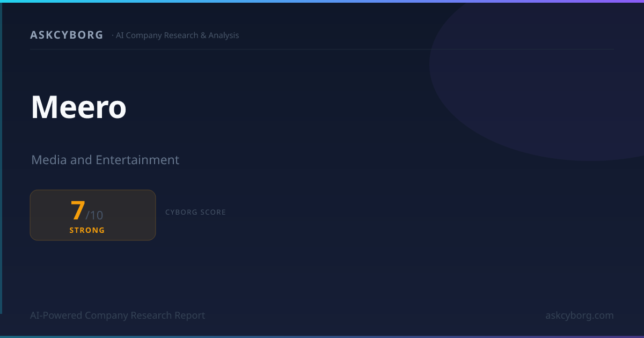Open the askcyborg.com link
This screenshot has width=644, height=338.
[x=580, y=315]
